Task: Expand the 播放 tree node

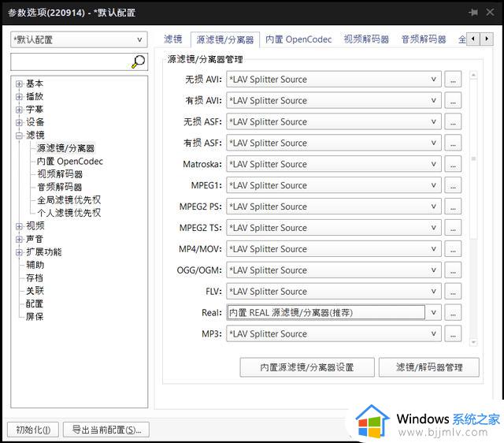Action: click(x=19, y=96)
